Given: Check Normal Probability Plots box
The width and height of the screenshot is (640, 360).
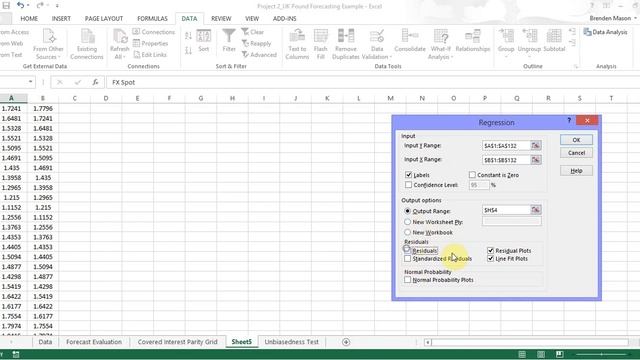Looking at the screenshot, I should coord(407,280).
